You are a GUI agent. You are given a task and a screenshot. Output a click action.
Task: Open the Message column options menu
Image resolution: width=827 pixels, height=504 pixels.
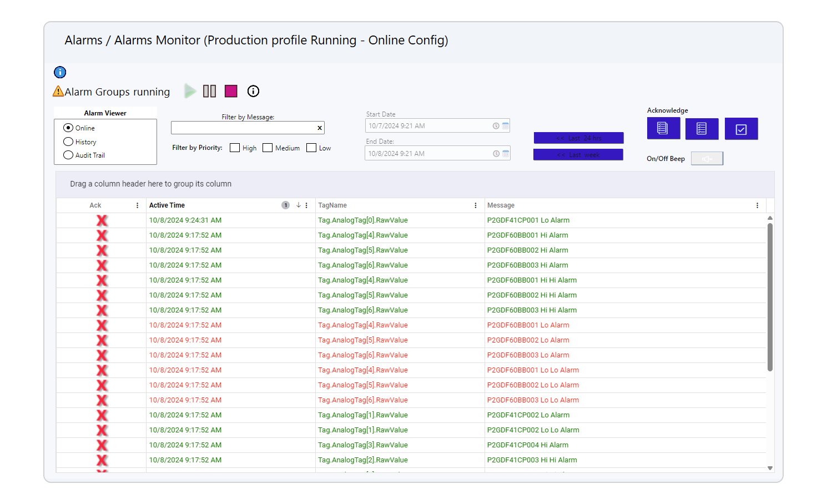click(757, 205)
